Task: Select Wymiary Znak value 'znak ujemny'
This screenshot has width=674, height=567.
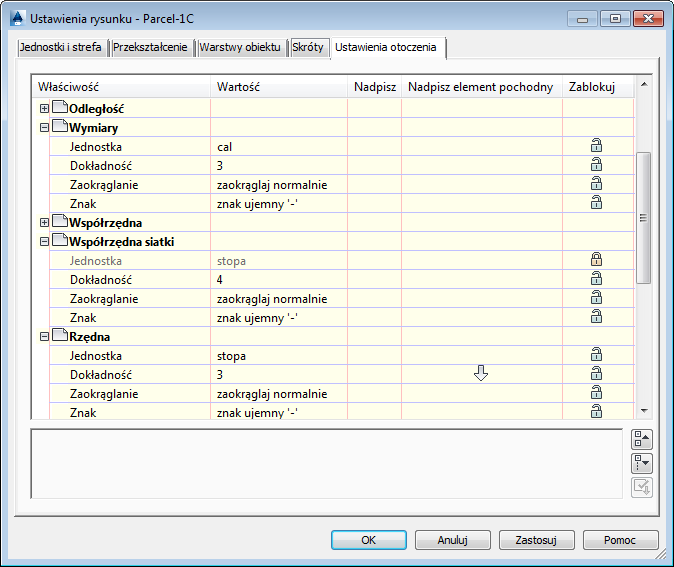Action: point(279,203)
